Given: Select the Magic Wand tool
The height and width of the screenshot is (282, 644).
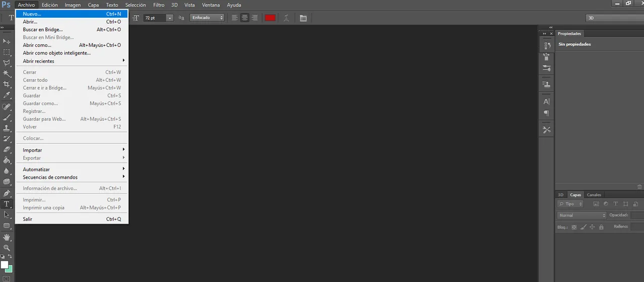Looking at the screenshot, I should click(x=7, y=74).
